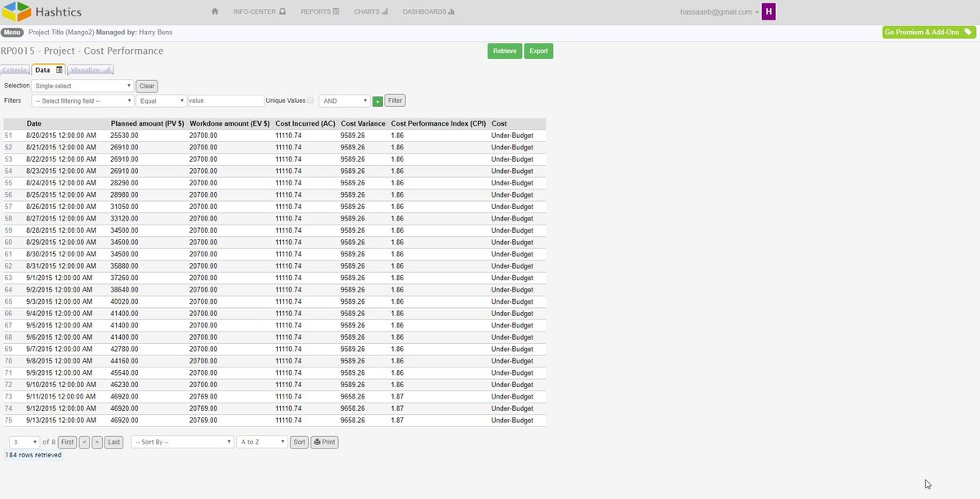
Task: Click the Cost Incurred (AC) header
Action: [x=305, y=123]
